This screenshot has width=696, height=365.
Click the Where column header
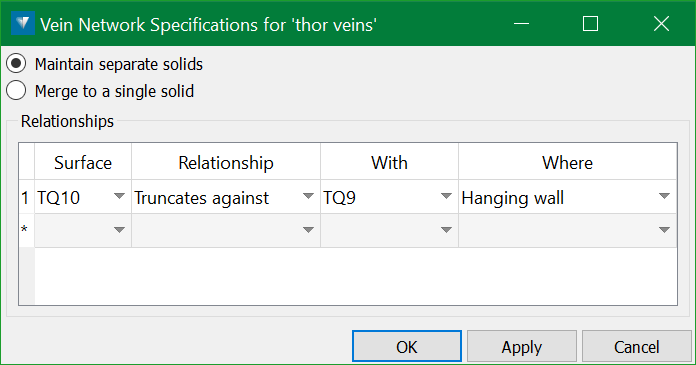coord(567,162)
